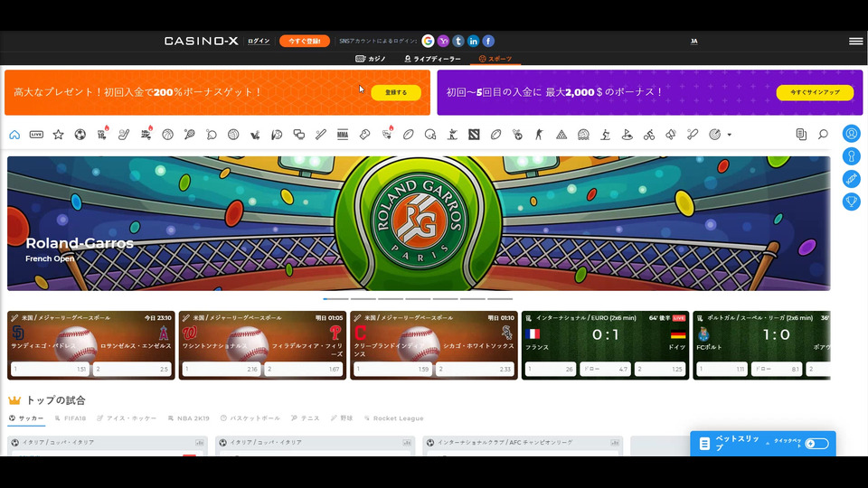Open the JA language selector
The height and width of the screenshot is (488, 868).
click(693, 42)
